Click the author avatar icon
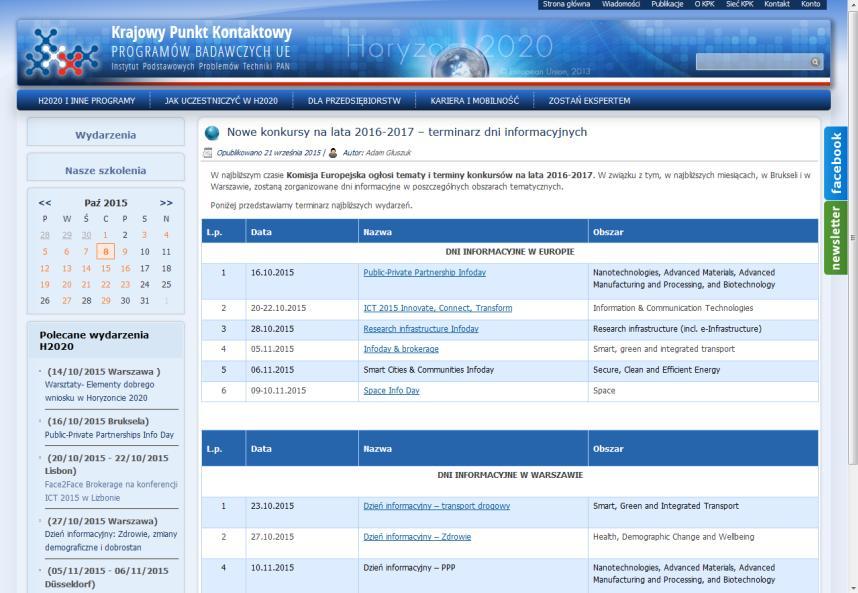Viewport: 858px width, 593px height. 333,153
